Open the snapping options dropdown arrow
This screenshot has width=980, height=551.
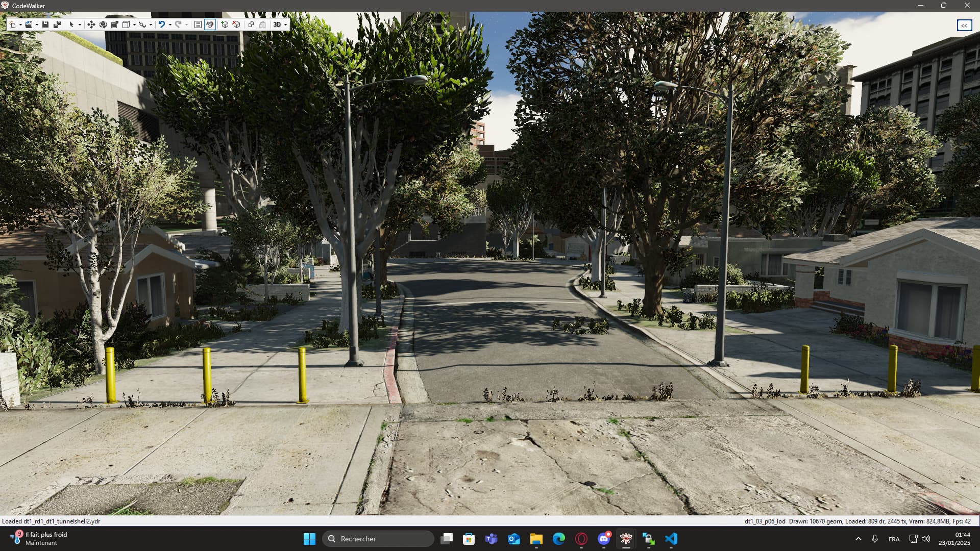(x=151, y=25)
